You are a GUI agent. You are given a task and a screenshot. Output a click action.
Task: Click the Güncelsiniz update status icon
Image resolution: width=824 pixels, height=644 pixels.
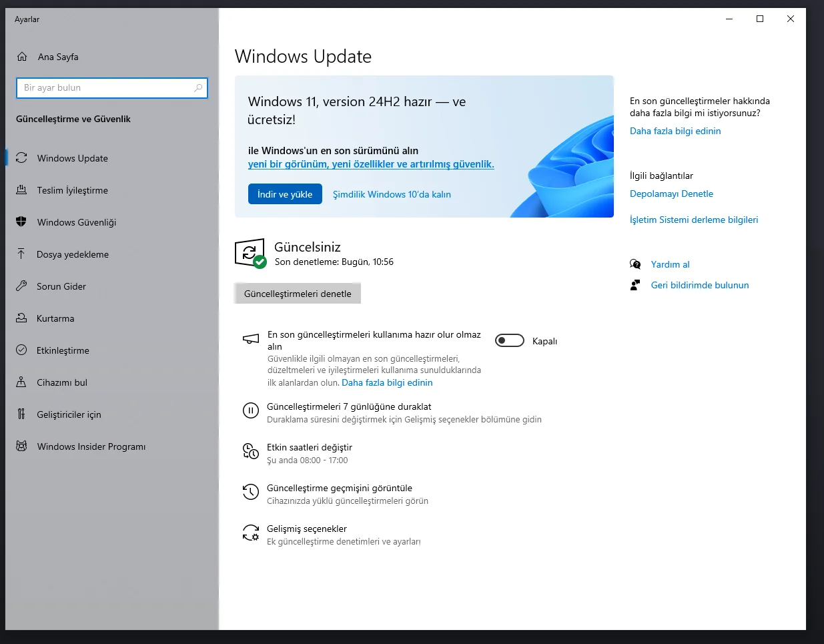pyautogui.click(x=251, y=254)
